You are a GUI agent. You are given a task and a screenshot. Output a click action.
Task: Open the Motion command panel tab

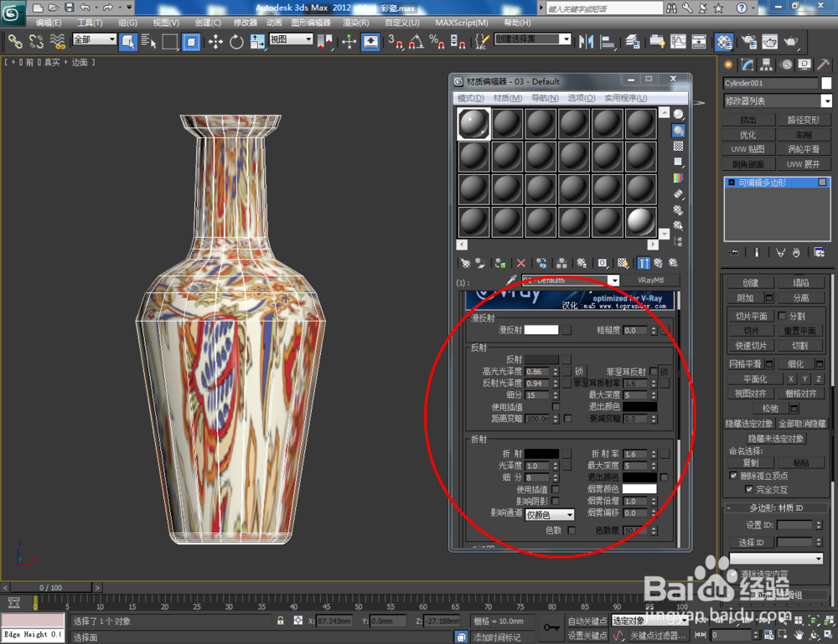[x=786, y=65]
